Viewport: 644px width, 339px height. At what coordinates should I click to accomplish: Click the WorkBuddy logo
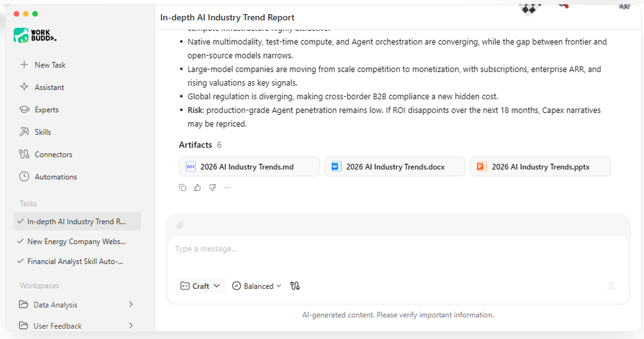35,35
